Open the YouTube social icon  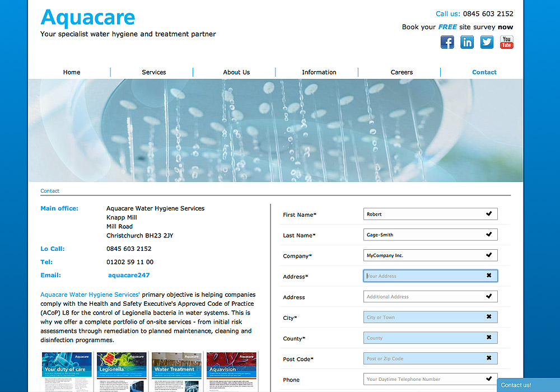pos(506,42)
